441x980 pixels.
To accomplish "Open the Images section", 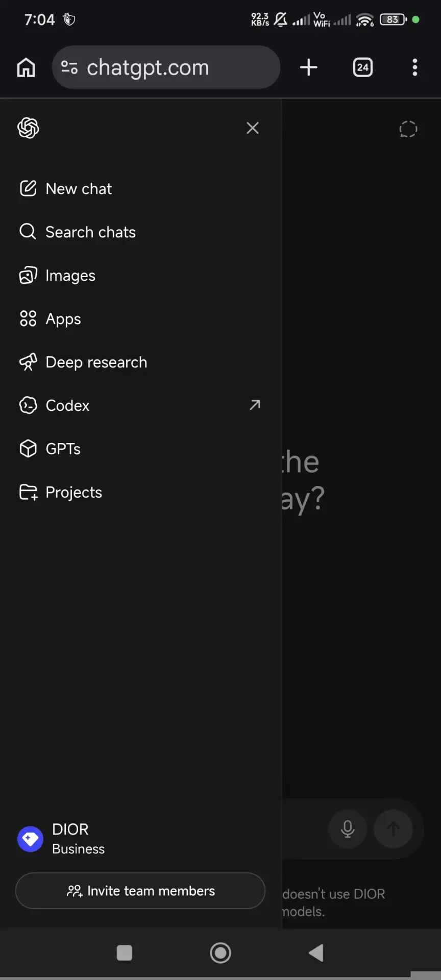I will click(x=140, y=276).
